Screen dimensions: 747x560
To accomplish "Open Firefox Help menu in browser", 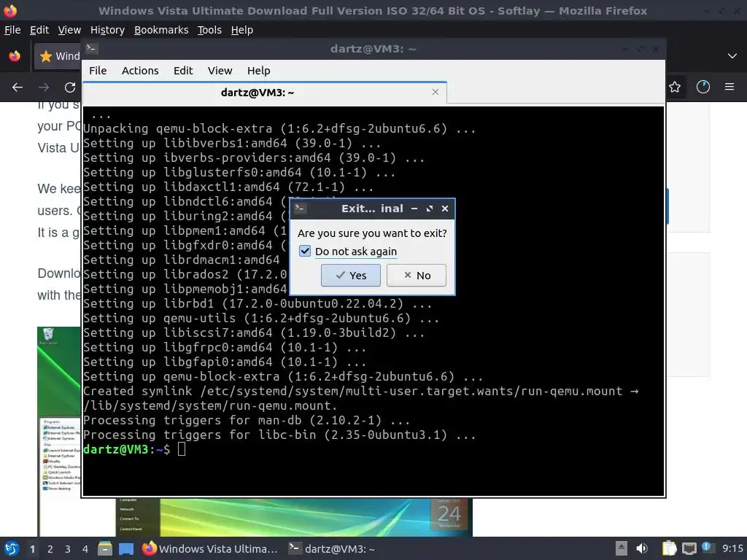I will point(242,30).
